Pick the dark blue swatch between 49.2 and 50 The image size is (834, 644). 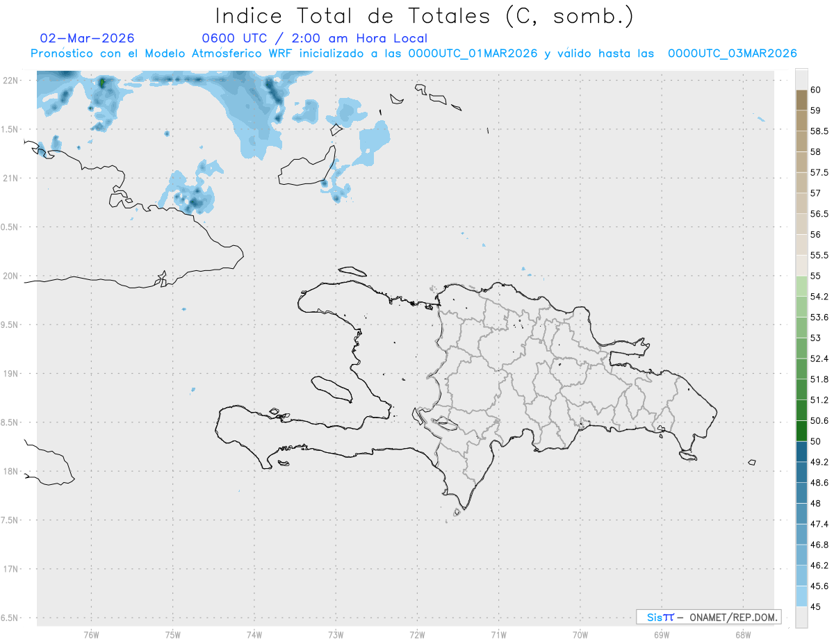(801, 452)
